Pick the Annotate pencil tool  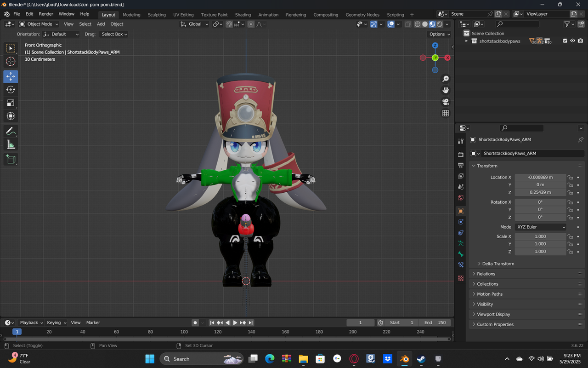[11, 131]
